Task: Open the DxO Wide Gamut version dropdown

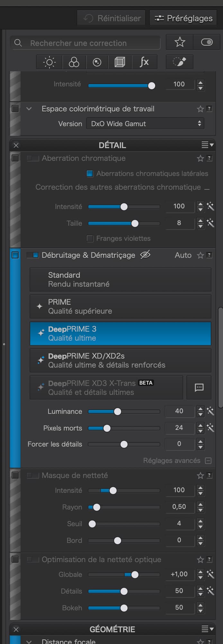Action: tap(145, 124)
